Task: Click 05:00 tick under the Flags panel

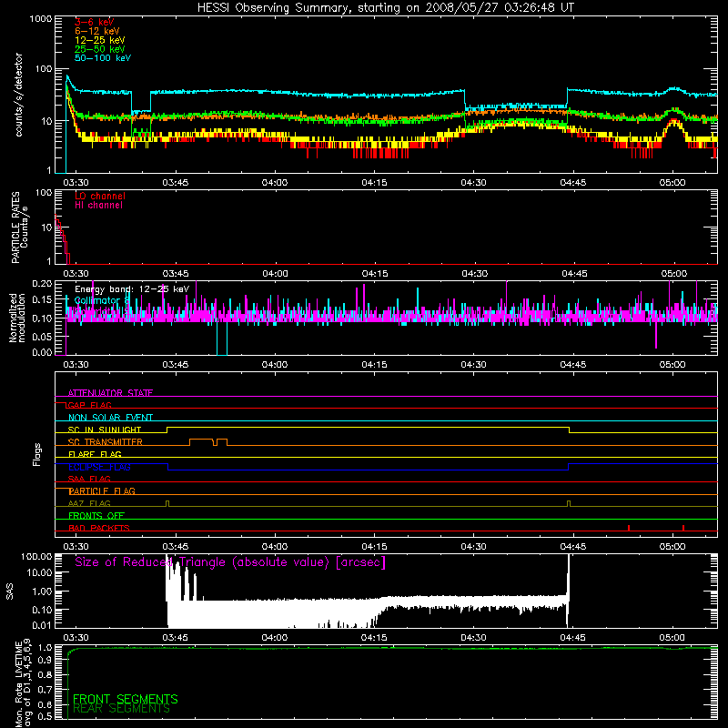Action: 672,547
